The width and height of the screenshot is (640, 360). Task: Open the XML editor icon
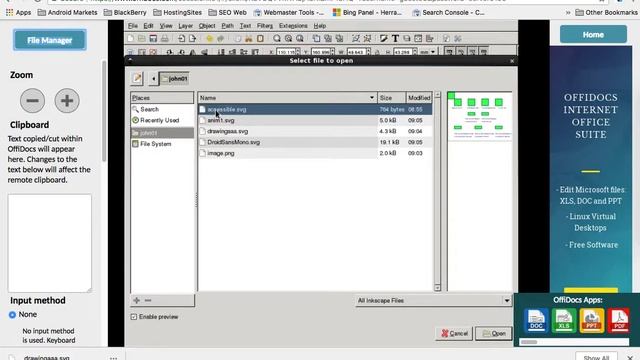click(418, 38)
